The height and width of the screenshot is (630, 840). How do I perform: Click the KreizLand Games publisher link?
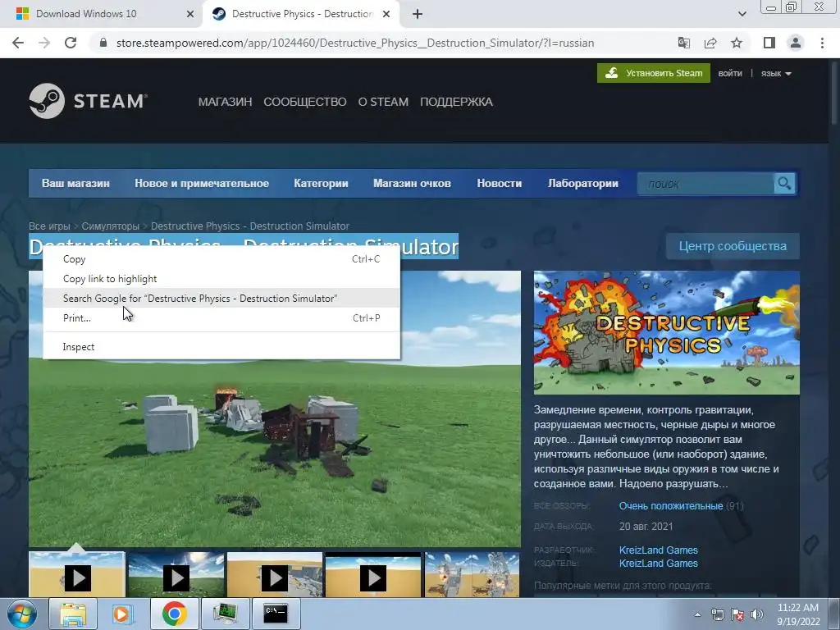point(659,564)
